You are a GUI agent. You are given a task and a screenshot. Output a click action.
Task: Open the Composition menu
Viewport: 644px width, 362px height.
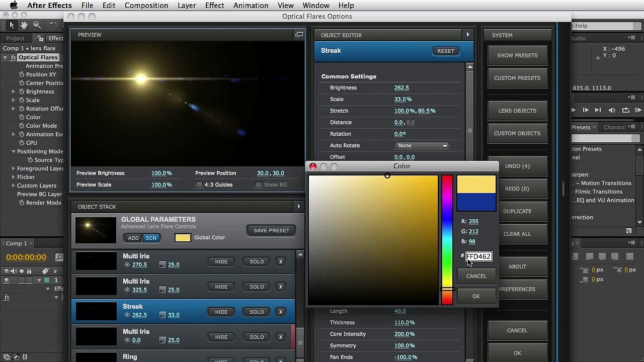click(x=146, y=6)
